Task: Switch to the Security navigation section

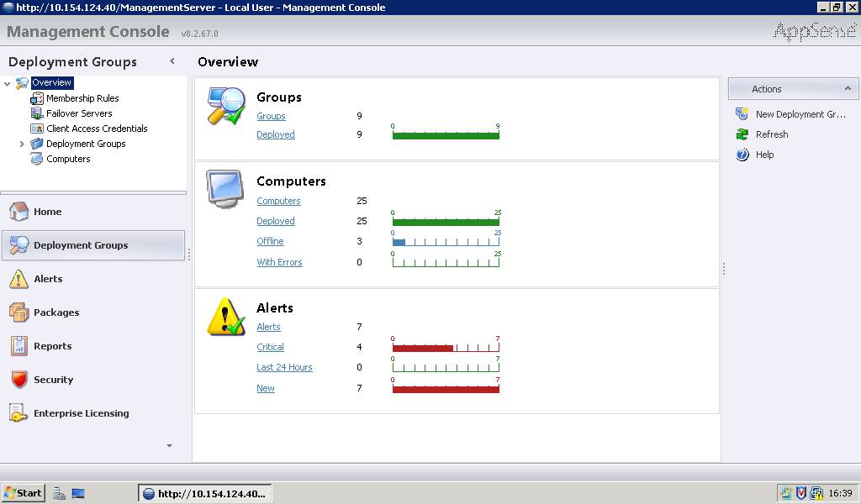Action: (x=53, y=380)
